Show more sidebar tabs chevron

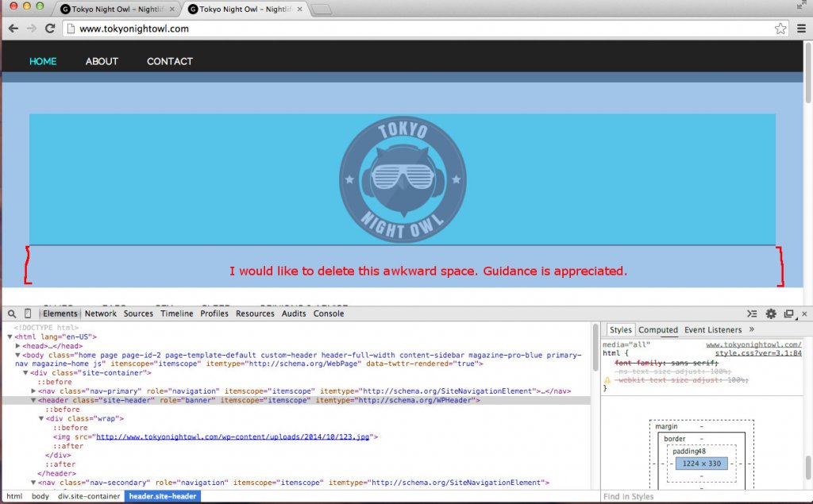pos(752,329)
